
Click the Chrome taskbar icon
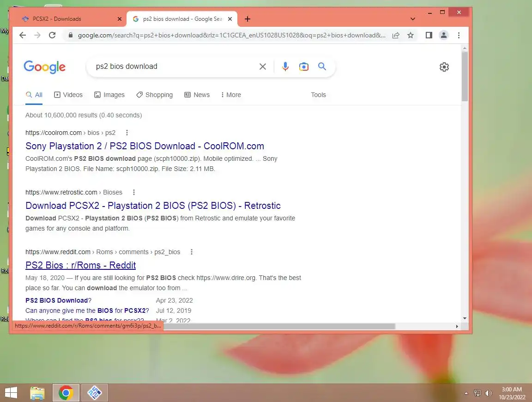(66, 393)
